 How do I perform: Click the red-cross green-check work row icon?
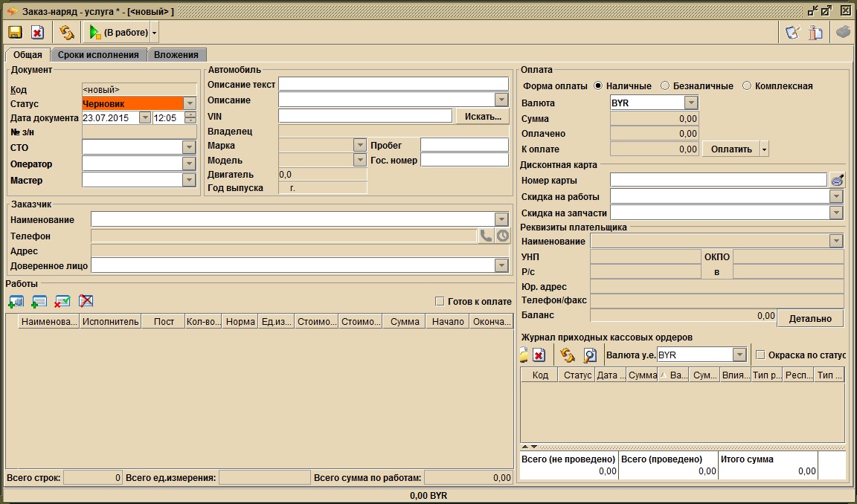(x=62, y=301)
